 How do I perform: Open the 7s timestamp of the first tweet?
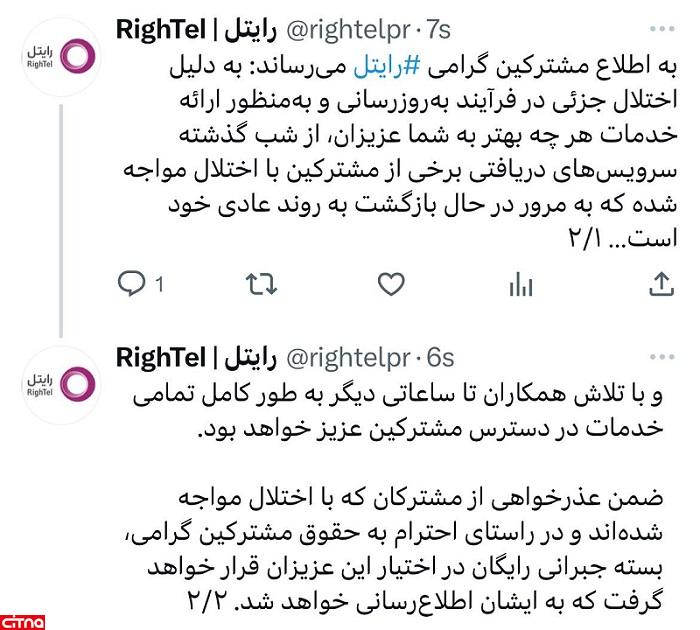(438, 30)
